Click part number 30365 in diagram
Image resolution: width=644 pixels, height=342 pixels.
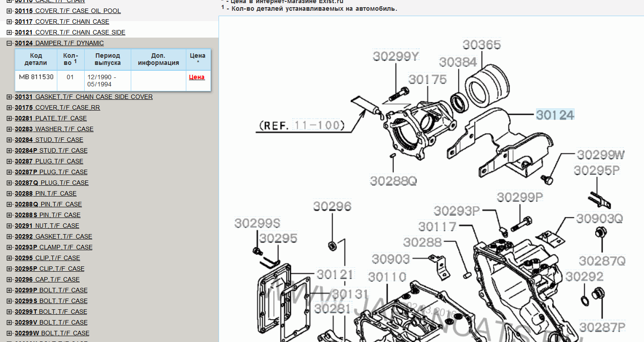(481, 45)
